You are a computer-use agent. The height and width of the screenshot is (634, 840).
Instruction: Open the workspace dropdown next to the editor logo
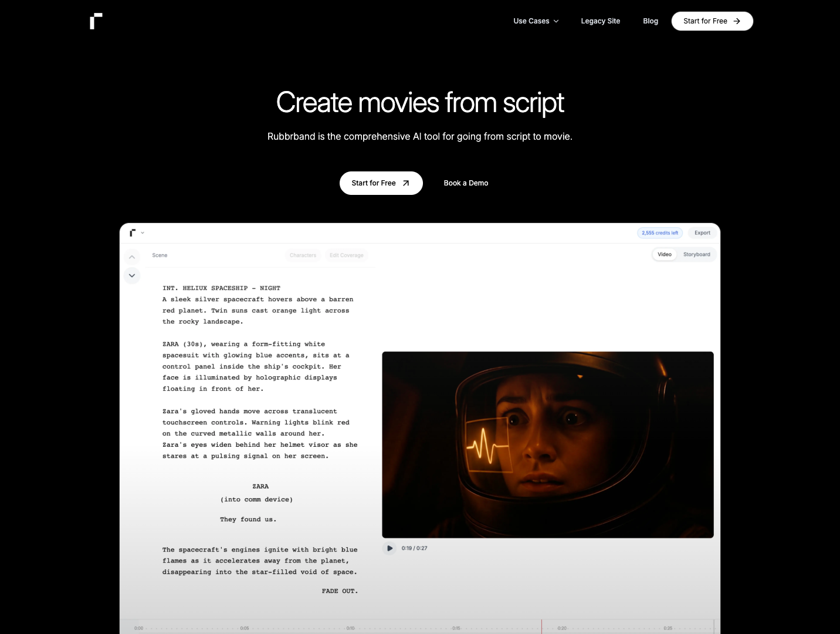[x=141, y=232]
